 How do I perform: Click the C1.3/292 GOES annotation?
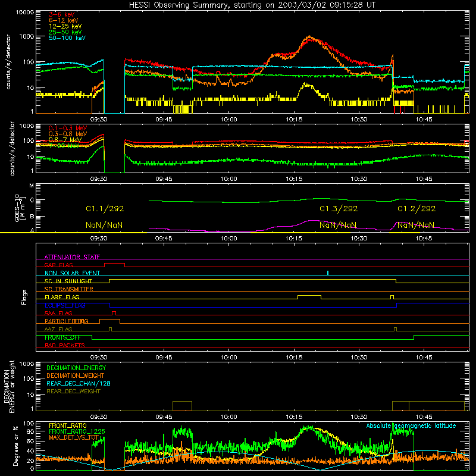339,209
